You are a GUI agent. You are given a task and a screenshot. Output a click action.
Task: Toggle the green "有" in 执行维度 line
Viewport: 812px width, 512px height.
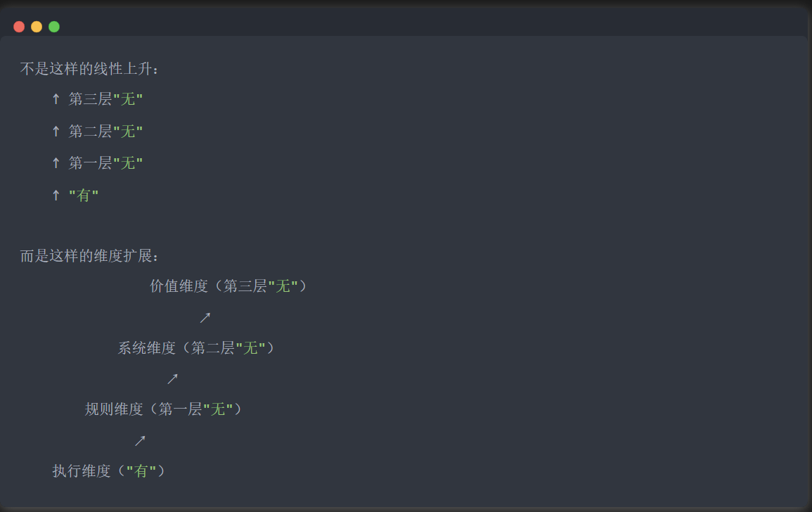[143, 471]
